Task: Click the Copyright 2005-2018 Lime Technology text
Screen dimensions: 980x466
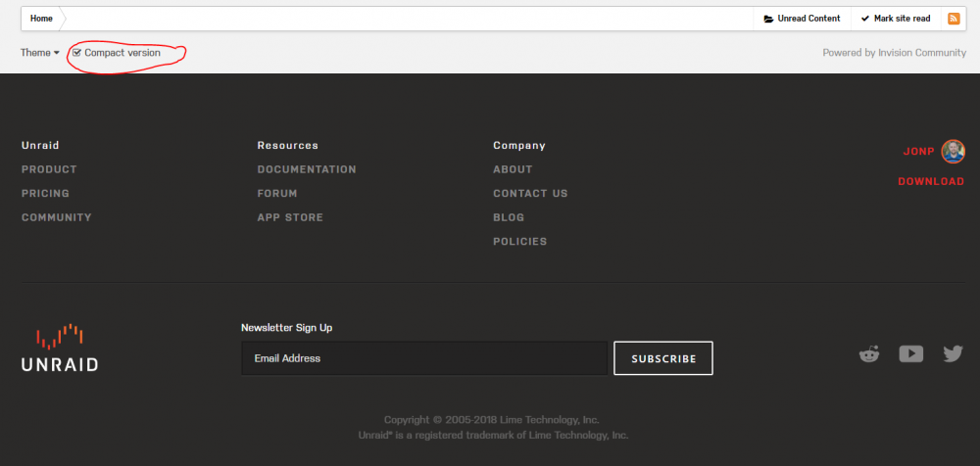Action: [492, 420]
